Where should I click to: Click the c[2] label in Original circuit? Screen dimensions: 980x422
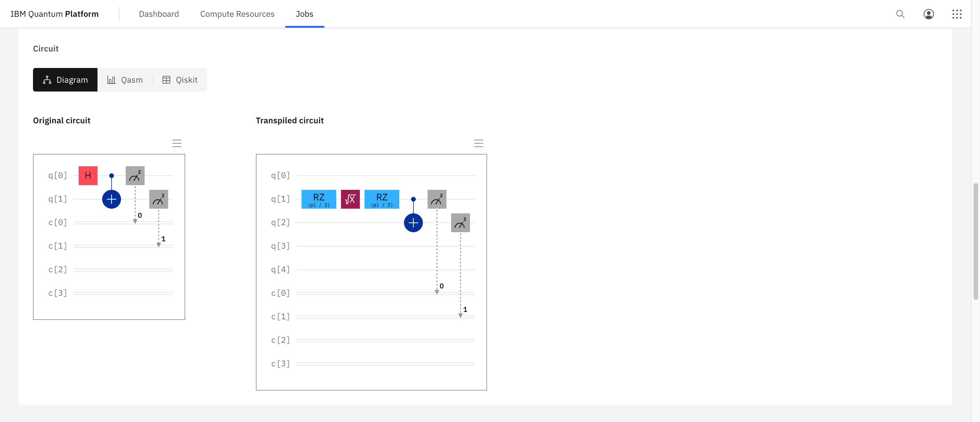(x=57, y=270)
